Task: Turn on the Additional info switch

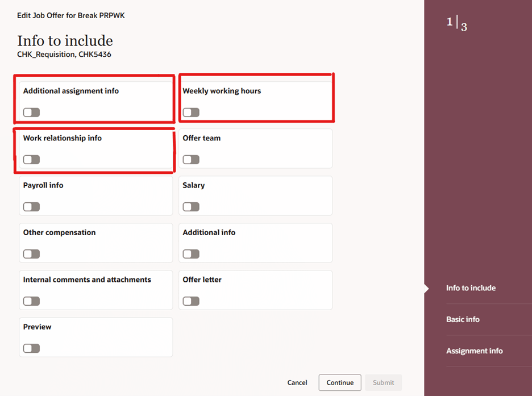Action: click(x=191, y=253)
